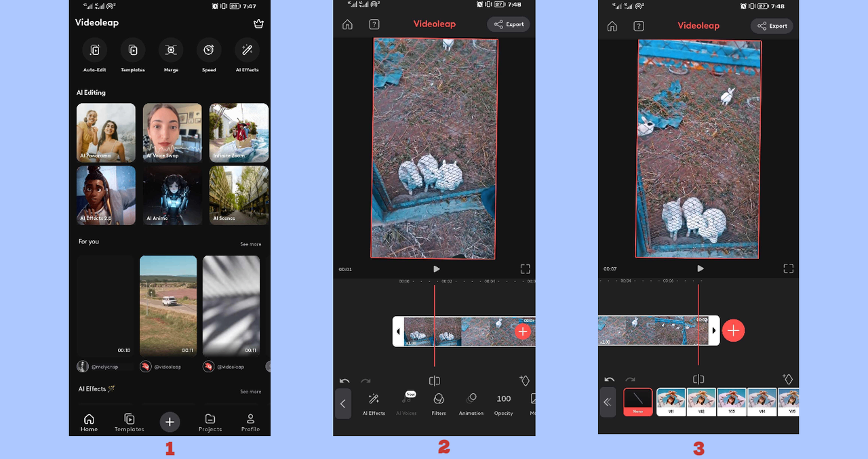Tap the double-chevron back button beside filter presets
Image resolution: width=868 pixels, height=459 pixels.
point(608,402)
